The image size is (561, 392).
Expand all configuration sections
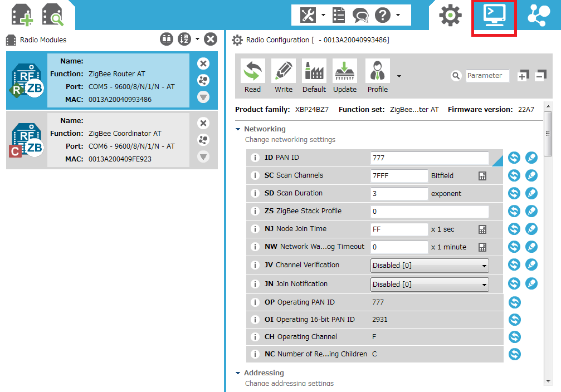tap(523, 76)
